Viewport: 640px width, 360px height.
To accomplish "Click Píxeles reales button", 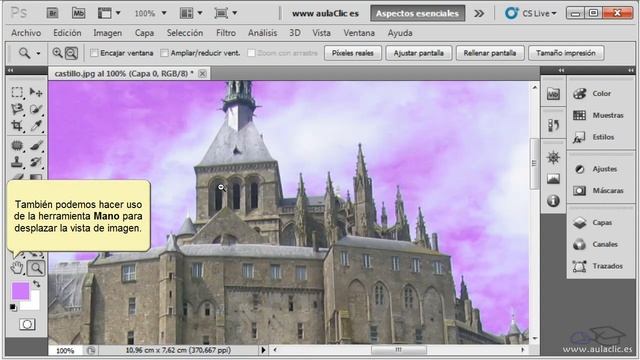I will pos(353,53).
